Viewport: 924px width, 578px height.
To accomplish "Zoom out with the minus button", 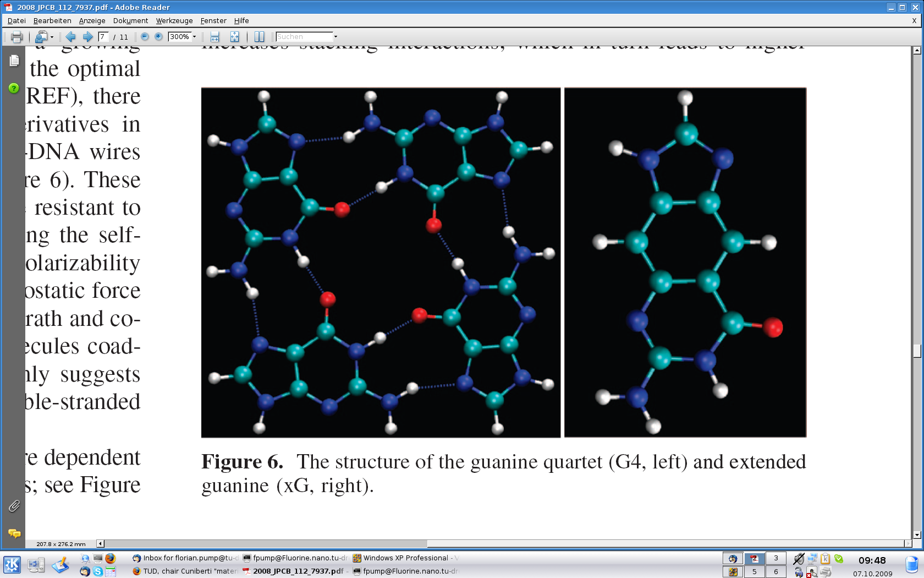I will 145,37.
